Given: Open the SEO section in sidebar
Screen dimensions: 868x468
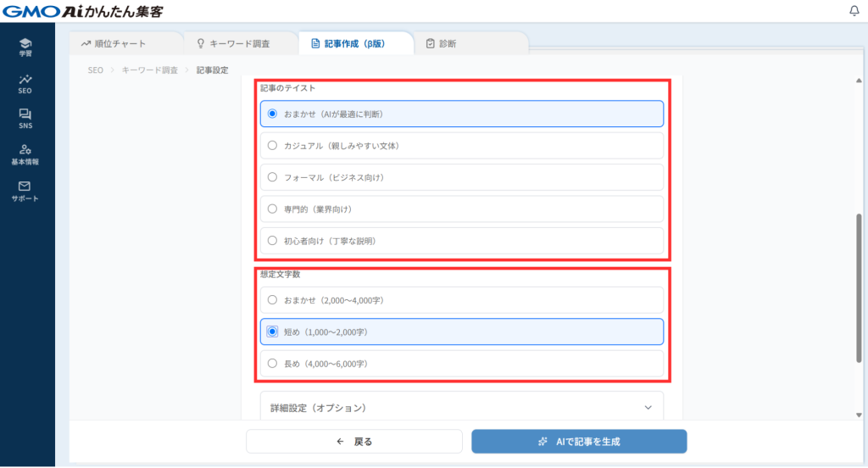Looking at the screenshot, I should pos(25,83).
